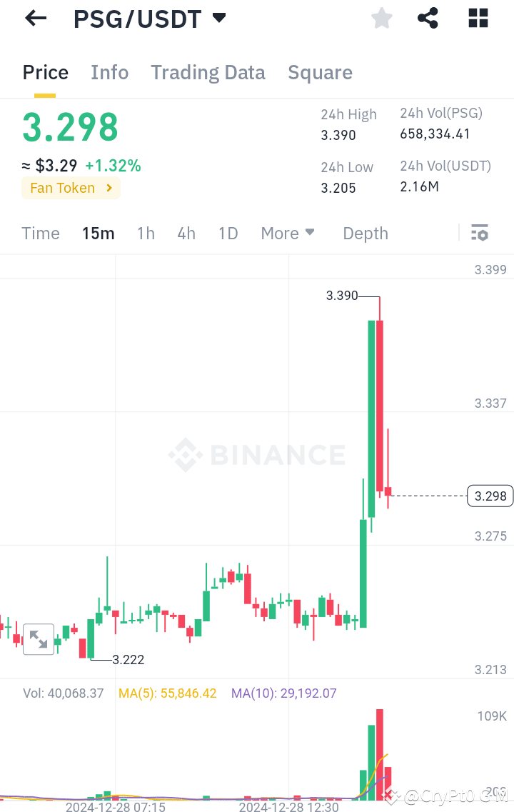Image resolution: width=514 pixels, height=812 pixels.
Task: Select the 1D timeframe
Action: tap(228, 233)
